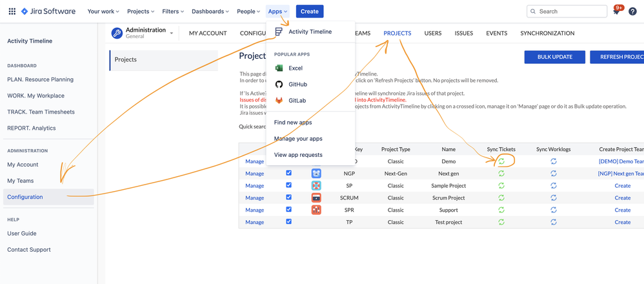Image resolution: width=644 pixels, height=284 pixels.
Task: Click the SP project avatar icon
Action: 316,186
